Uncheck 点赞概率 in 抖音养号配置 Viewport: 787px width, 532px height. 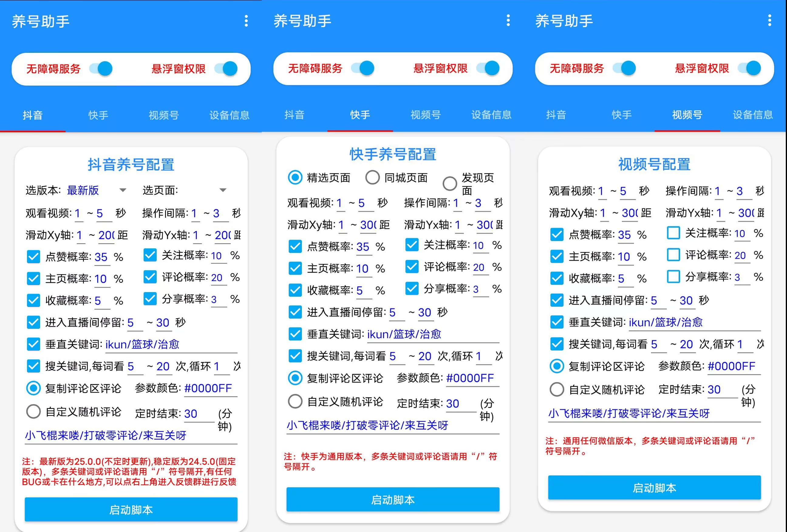coord(33,257)
